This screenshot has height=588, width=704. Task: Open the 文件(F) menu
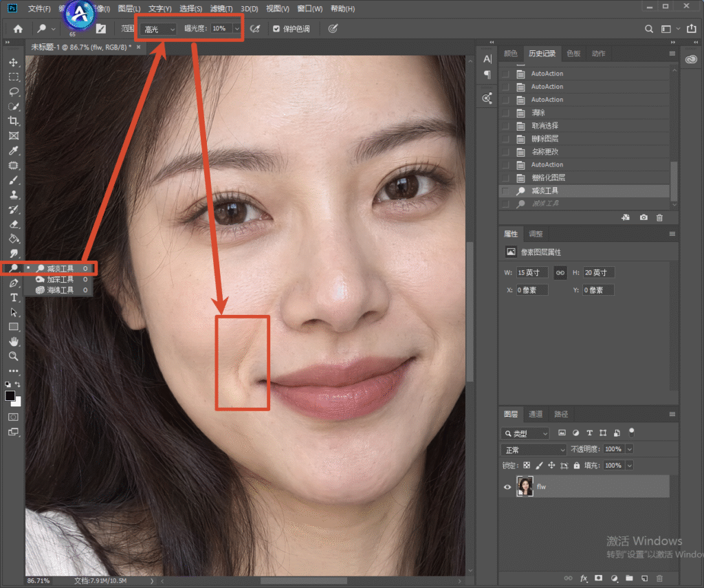(39, 8)
